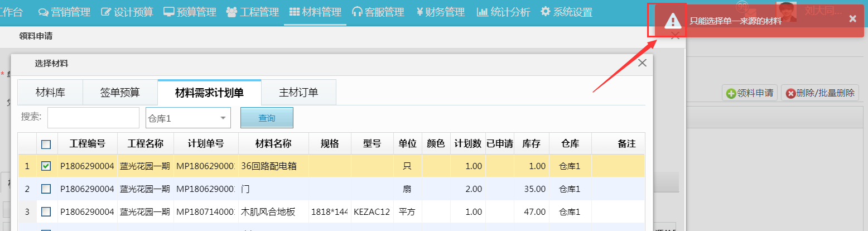Click the red 删除/批量删除 button
Viewport: 868px width, 231px height.
(x=820, y=93)
